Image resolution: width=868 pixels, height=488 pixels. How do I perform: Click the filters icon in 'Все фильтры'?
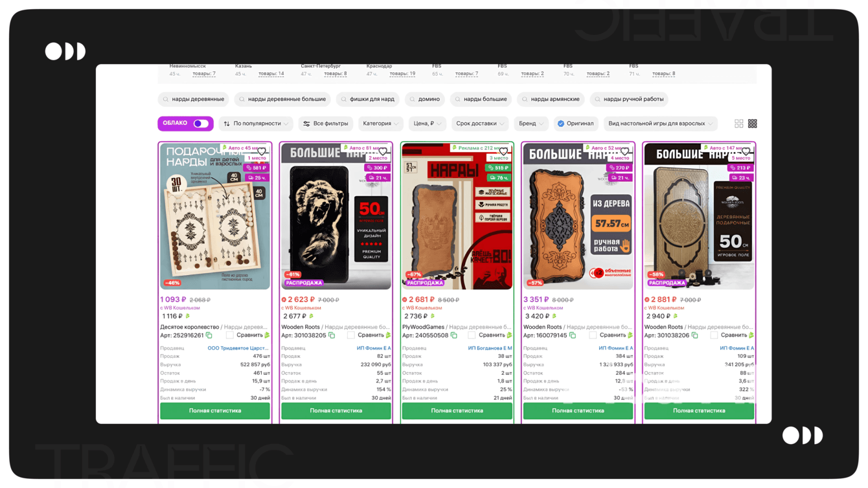click(x=306, y=124)
